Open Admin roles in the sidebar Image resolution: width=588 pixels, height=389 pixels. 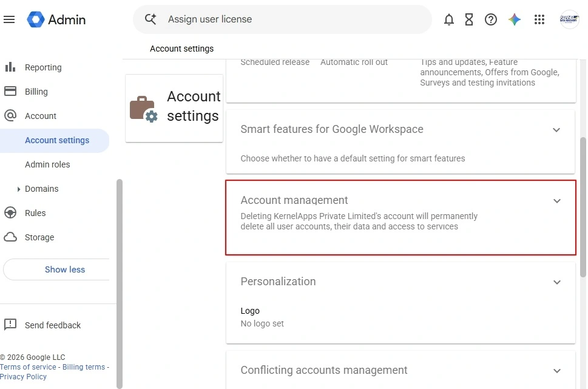(47, 164)
